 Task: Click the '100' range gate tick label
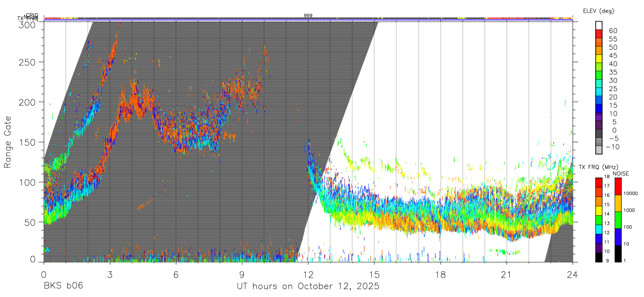click(27, 182)
